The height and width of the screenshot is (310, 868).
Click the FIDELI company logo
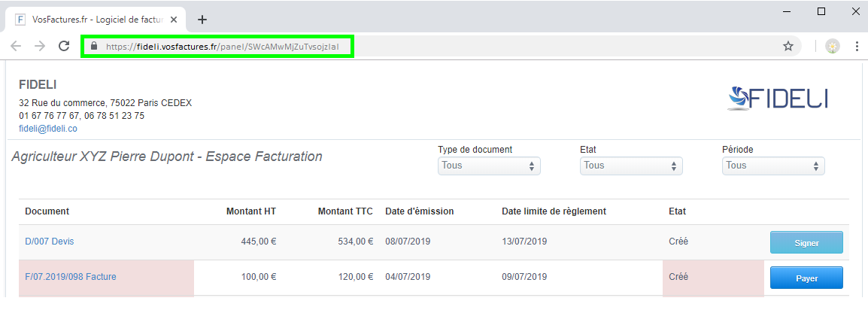pyautogui.click(x=778, y=98)
